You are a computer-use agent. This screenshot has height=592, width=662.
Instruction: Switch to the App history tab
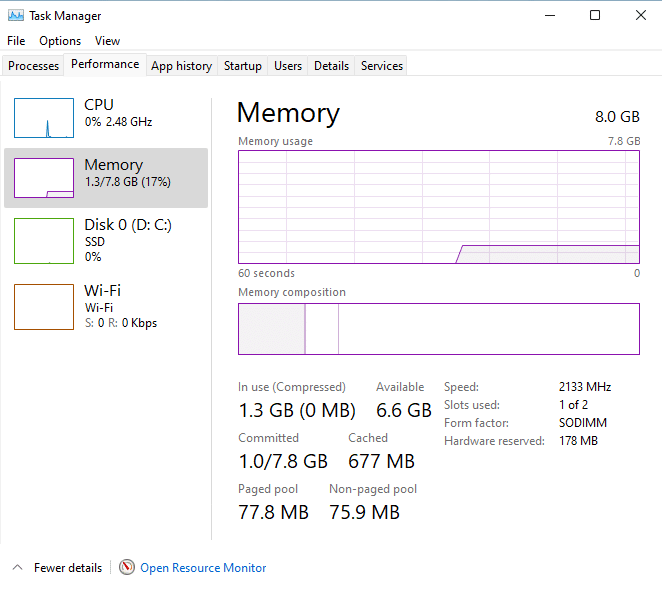pos(182,66)
